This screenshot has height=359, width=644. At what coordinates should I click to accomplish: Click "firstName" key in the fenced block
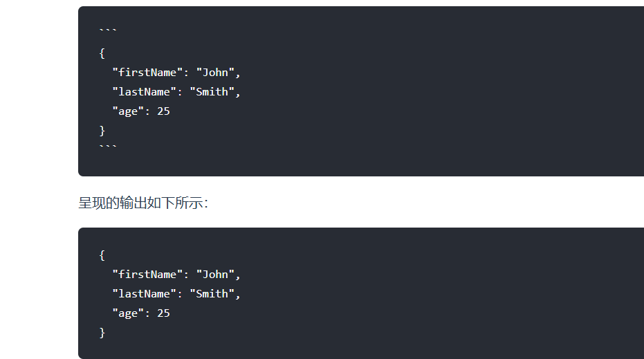147,73
